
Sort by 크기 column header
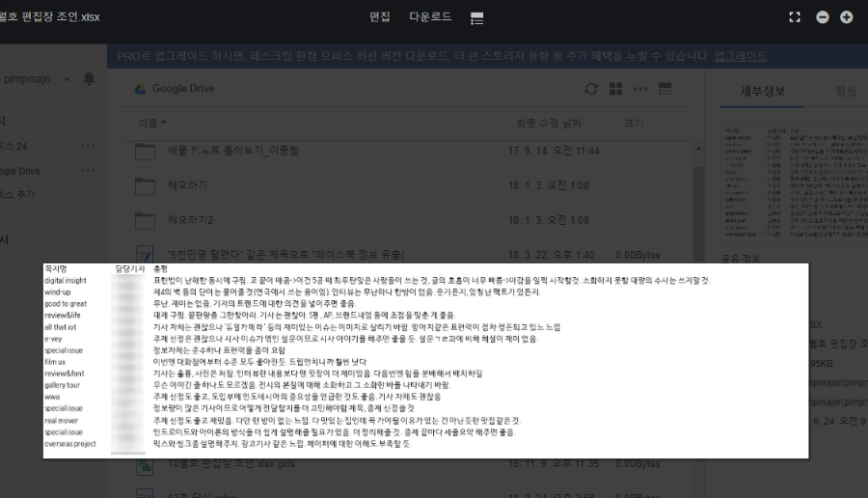634,123
